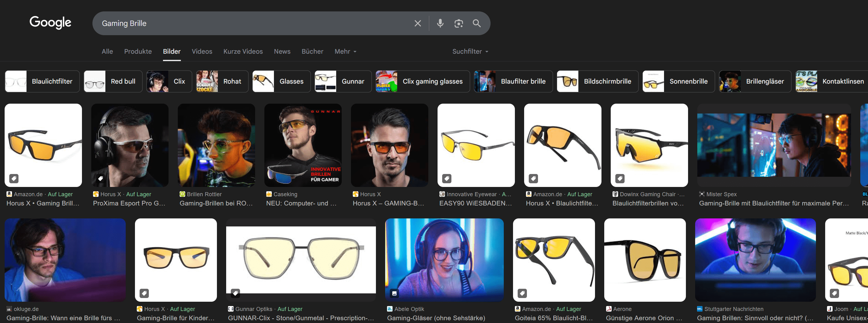Open the okluge.de gamer with headphones image
868x323 pixels.
coord(65,260)
